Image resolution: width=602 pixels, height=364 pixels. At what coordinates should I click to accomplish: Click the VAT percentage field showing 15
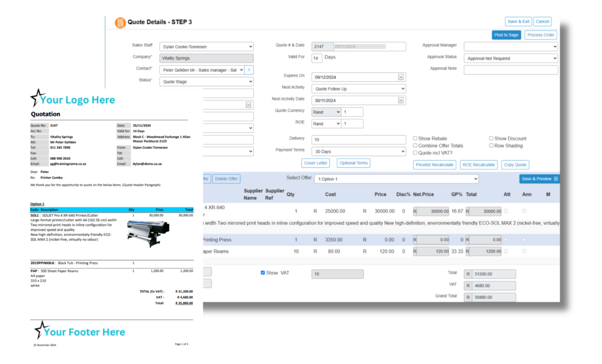pyautogui.click(x=337, y=274)
